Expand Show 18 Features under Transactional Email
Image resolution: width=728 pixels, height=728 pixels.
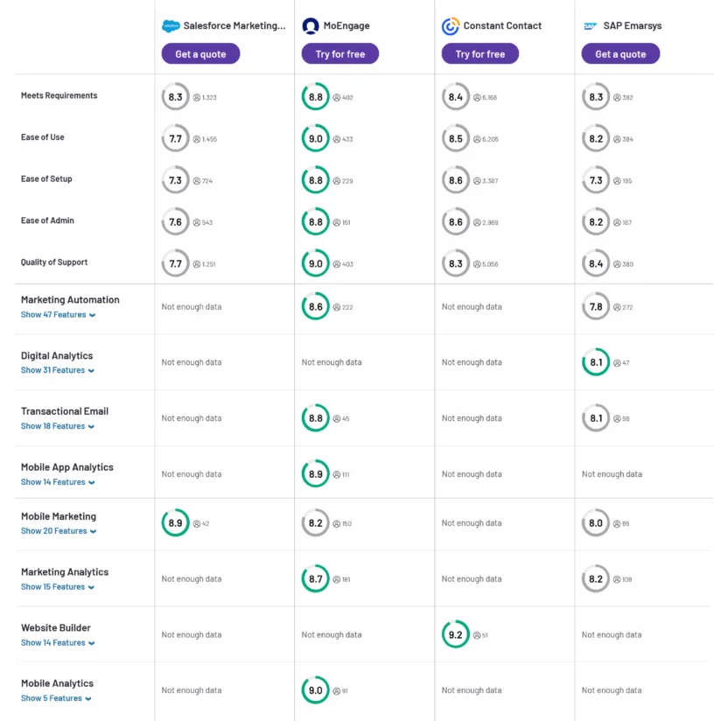pyautogui.click(x=53, y=426)
